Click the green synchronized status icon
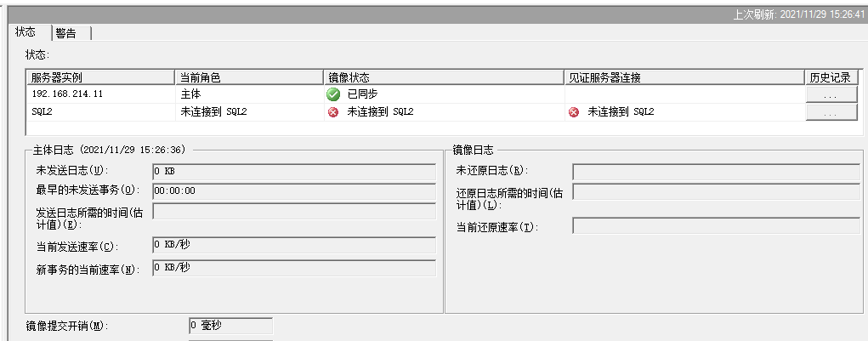The image size is (868, 341). [x=333, y=94]
